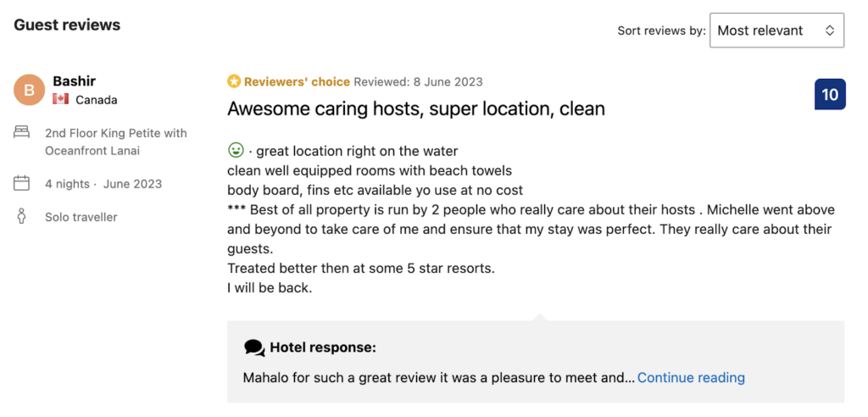Click the Reviewers' choice label
Image resolution: width=868 pixels, height=417 pixels.
[x=297, y=82]
